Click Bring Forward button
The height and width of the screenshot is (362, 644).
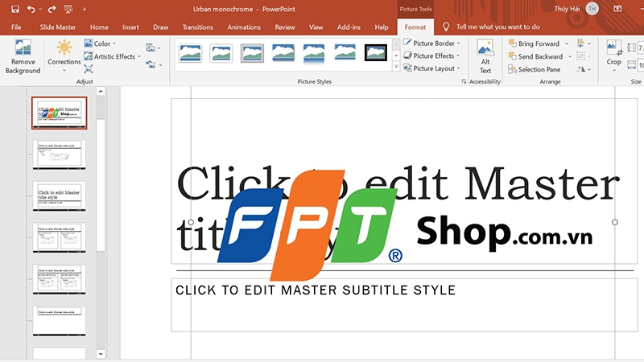click(534, 43)
